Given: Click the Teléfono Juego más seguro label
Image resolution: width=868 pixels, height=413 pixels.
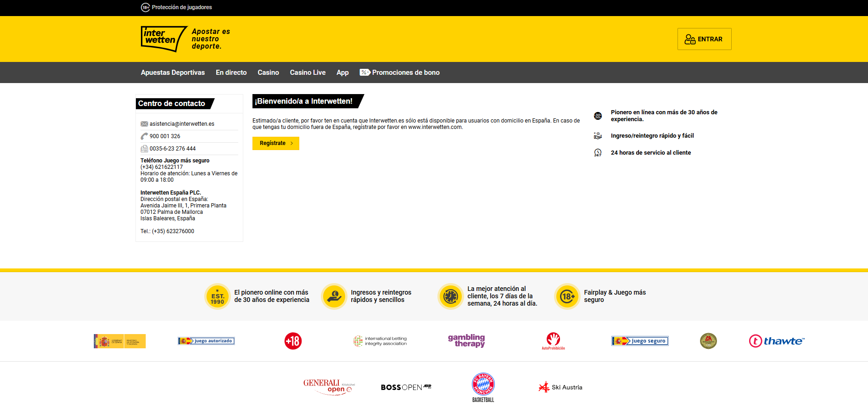Looking at the screenshot, I should [x=175, y=161].
